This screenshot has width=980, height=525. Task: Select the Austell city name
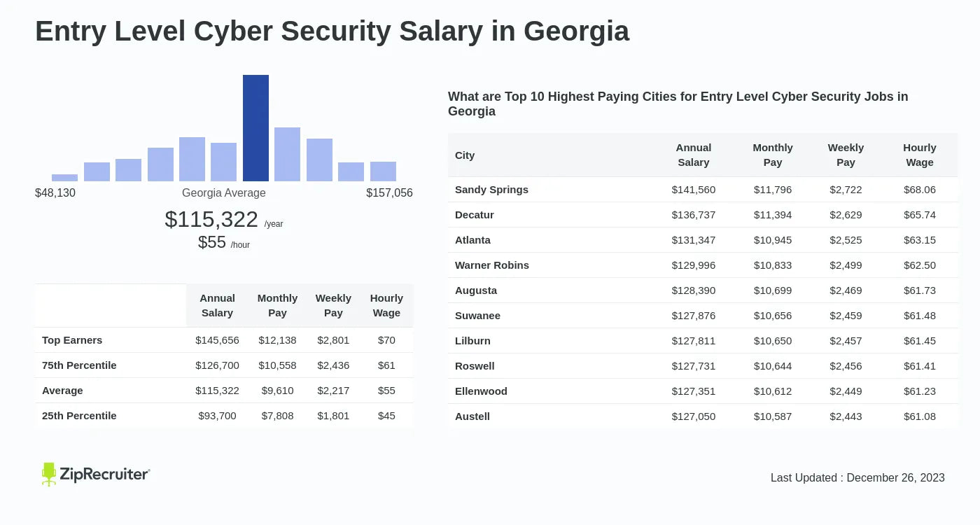click(x=472, y=416)
